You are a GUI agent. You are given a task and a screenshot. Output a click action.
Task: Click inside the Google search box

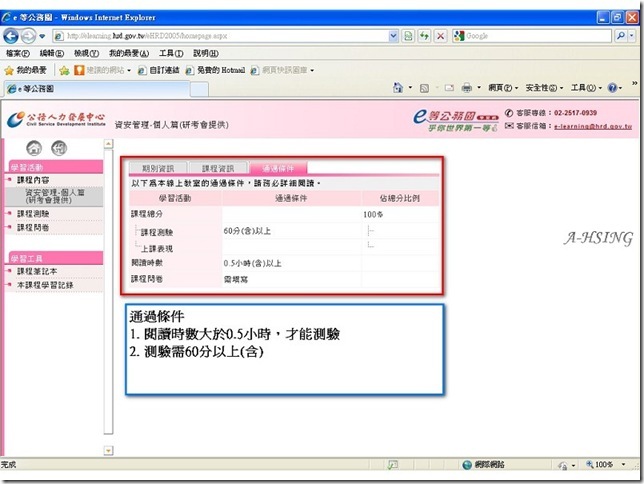538,36
